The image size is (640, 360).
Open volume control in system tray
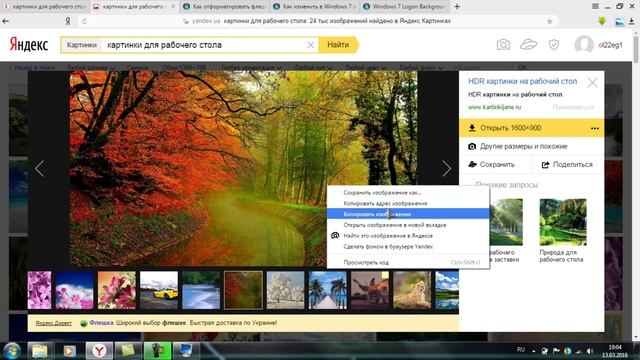tap(589, 351)
